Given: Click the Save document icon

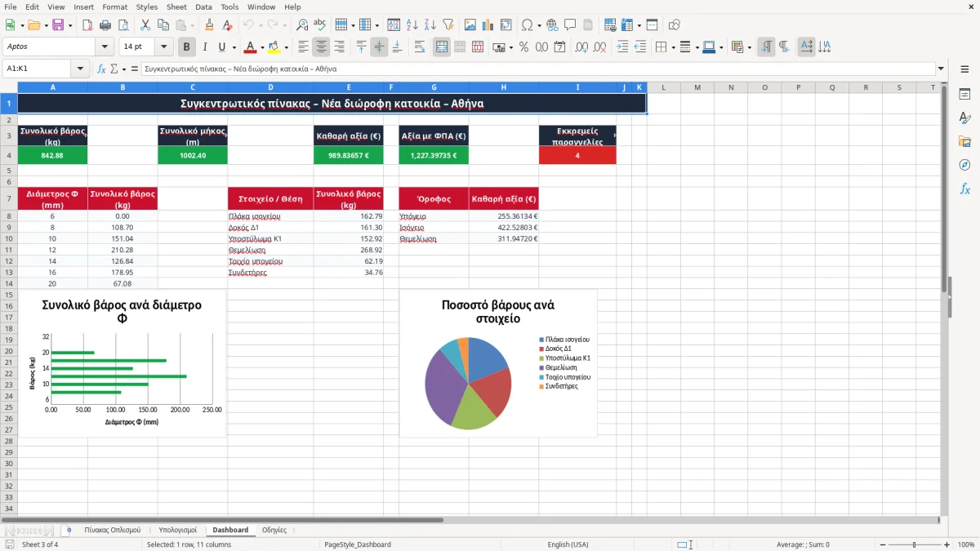Looking at the screenshot, I should point(57,25).
